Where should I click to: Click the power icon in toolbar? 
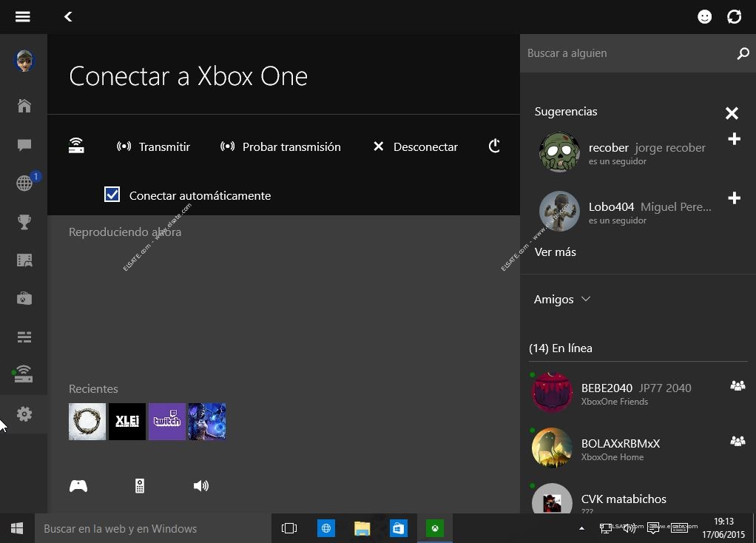tap(494, 146)
